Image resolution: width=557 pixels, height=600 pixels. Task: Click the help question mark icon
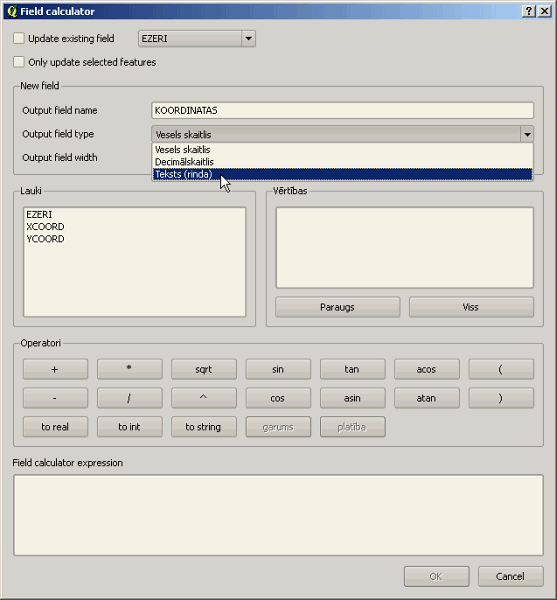(529, 11)
